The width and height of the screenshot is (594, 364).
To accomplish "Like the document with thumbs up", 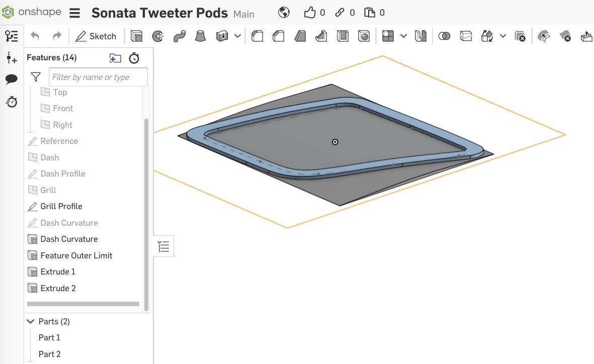I will pos(309,13).
